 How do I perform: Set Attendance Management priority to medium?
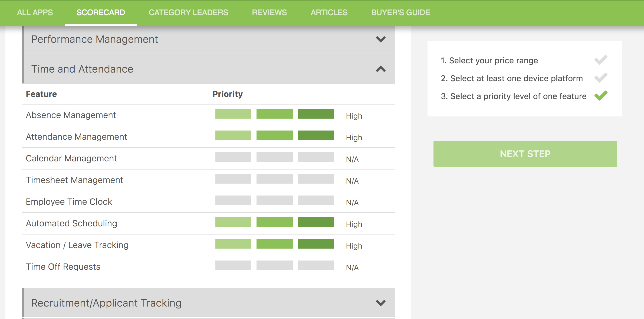tap(274, 135)
